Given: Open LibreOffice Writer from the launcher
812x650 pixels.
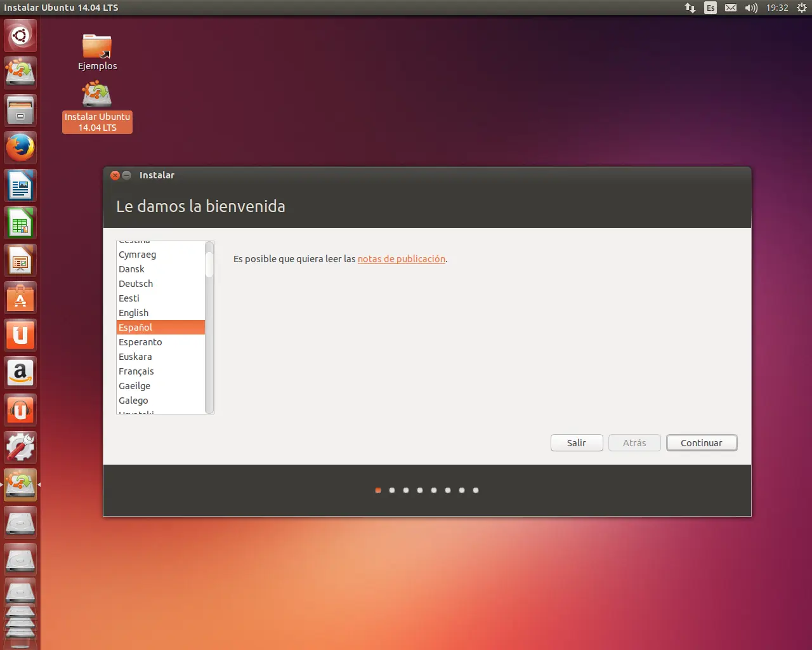Looking at the screenshot, I should pyautogui.click(x=20, y=185).
